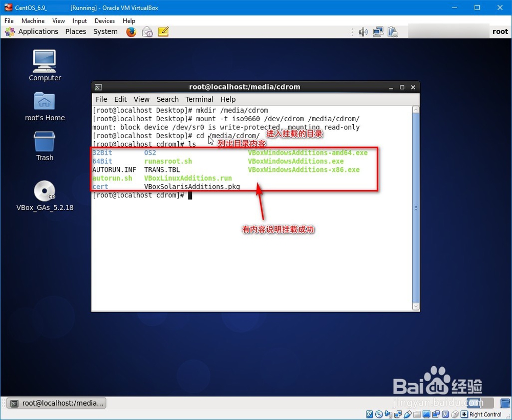Click the USB devices icon in the VirtualBox status bar
The width and height of the screenshot is (512, 420).
[408, 414]
